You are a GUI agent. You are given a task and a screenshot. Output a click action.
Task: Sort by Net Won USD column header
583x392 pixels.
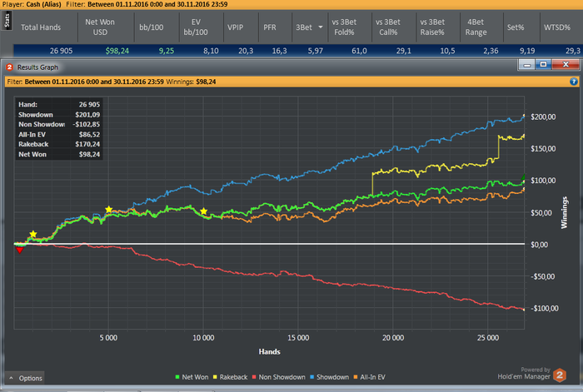point(100,27)
